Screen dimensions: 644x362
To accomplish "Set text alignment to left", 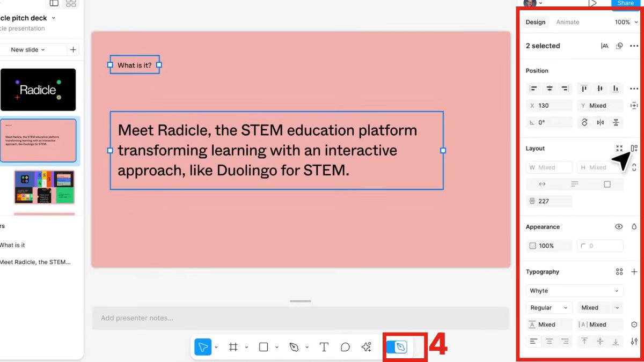I will point(533,341).
